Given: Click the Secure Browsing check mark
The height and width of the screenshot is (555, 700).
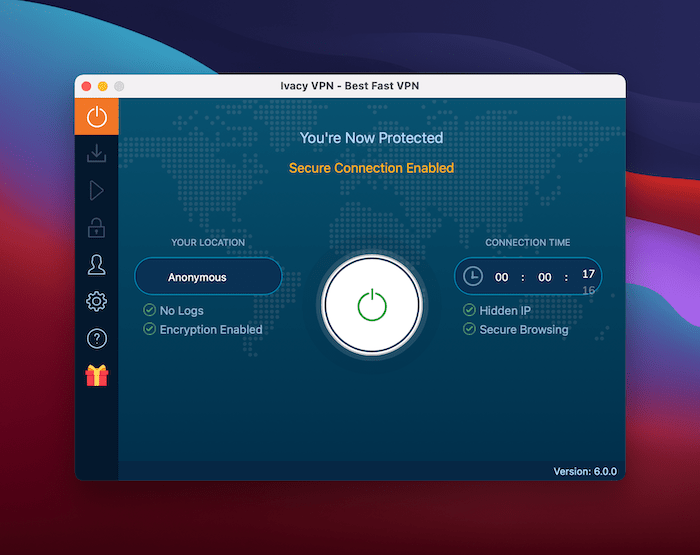Looking at the screenshot, I should [469, 329].
